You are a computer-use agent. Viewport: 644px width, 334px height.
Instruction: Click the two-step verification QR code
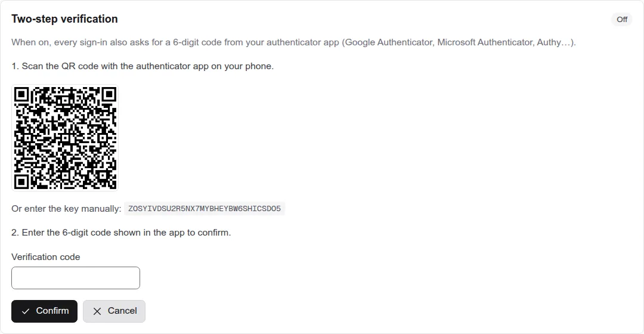(65, 138)
